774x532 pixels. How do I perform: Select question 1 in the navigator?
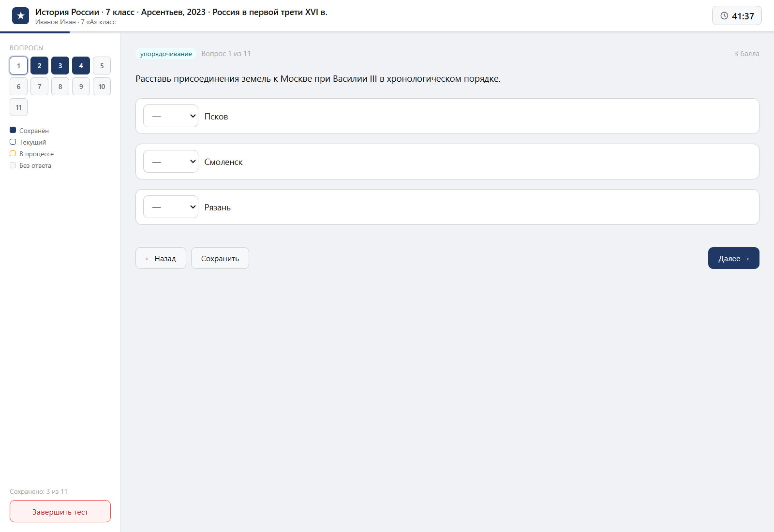click(18, 66)
